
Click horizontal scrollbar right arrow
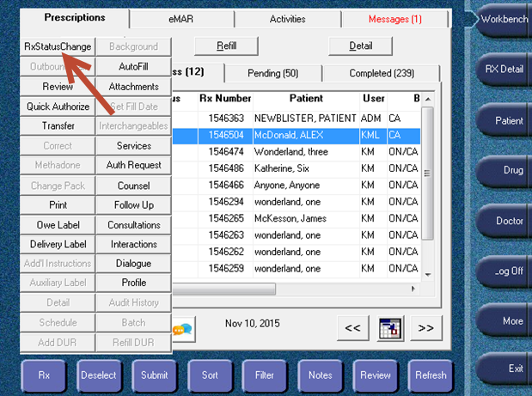(413, 289)
